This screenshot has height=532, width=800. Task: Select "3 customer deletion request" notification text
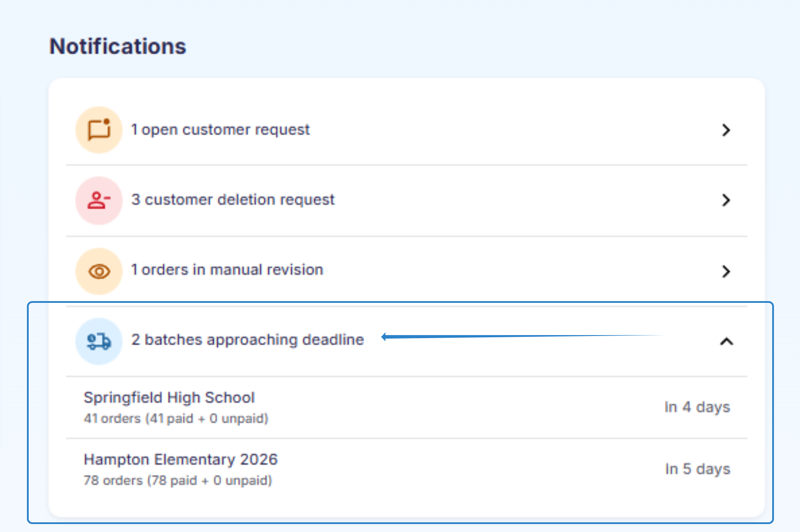click(233, 200)
